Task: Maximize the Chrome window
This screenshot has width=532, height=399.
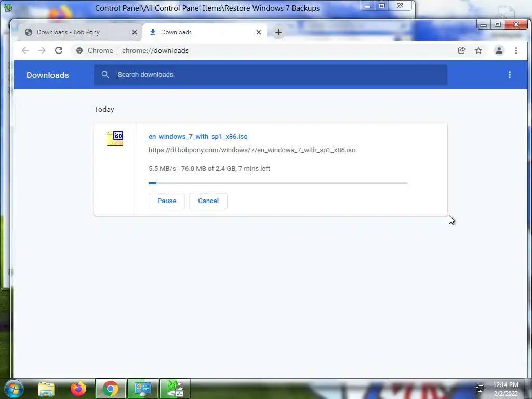Action: click(497, 25)
